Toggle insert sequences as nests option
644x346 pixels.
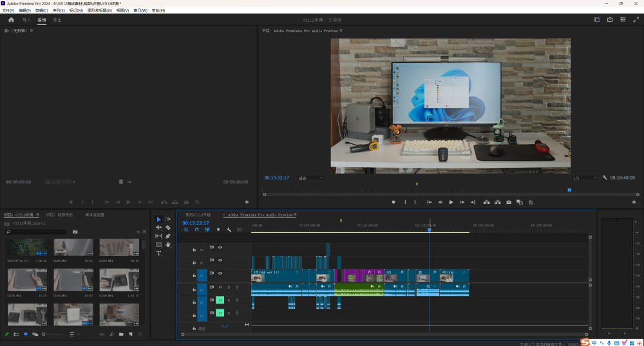pyautogui.click(x=185, y=230)
